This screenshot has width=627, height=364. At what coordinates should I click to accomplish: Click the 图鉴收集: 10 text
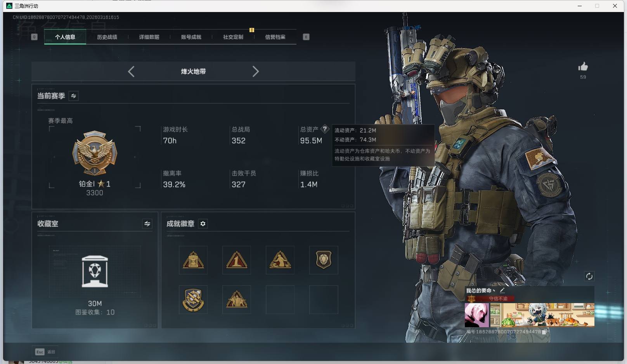95,312
